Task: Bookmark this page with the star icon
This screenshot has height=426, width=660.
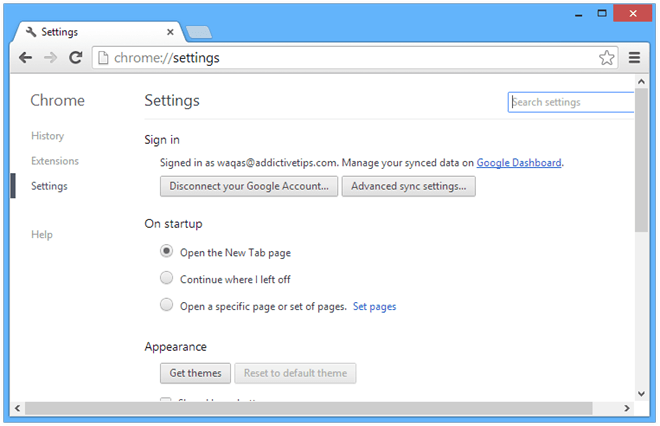Action: (x=607, y=58)
